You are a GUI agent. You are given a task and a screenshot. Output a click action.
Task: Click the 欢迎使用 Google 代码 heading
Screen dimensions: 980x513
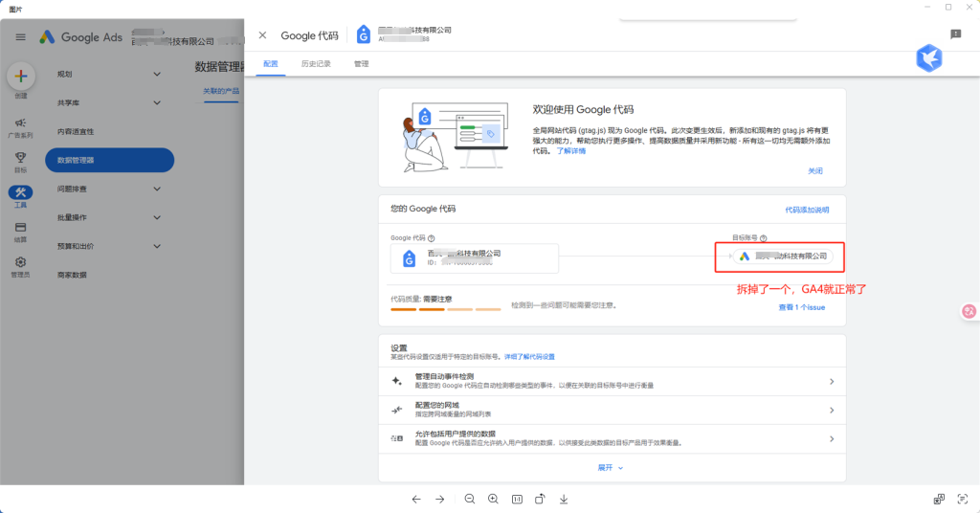(583, 109)
